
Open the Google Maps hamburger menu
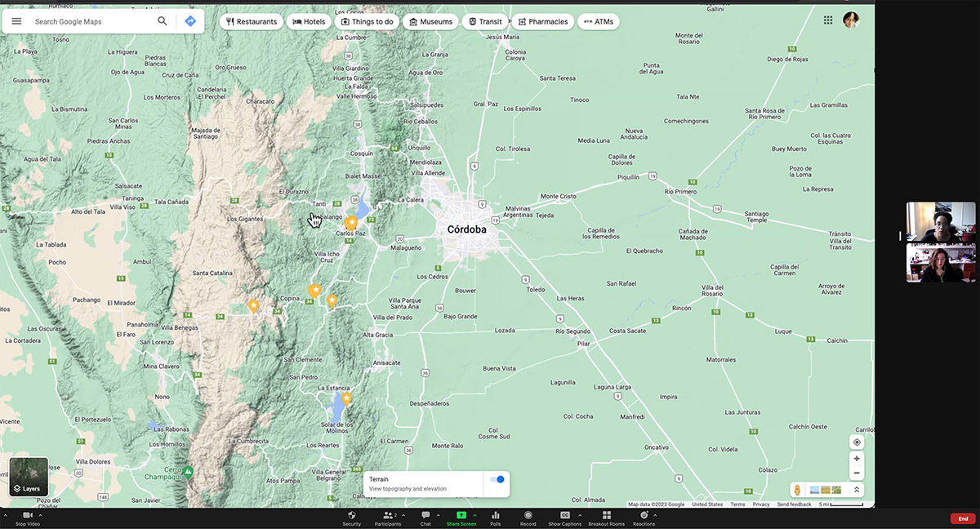click(x=16, y=21)
